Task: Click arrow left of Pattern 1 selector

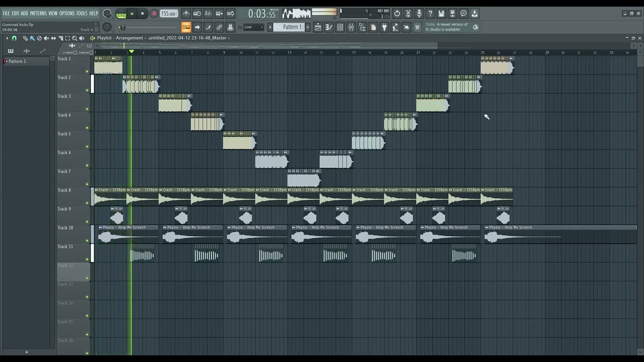Action: click(270, 27)
